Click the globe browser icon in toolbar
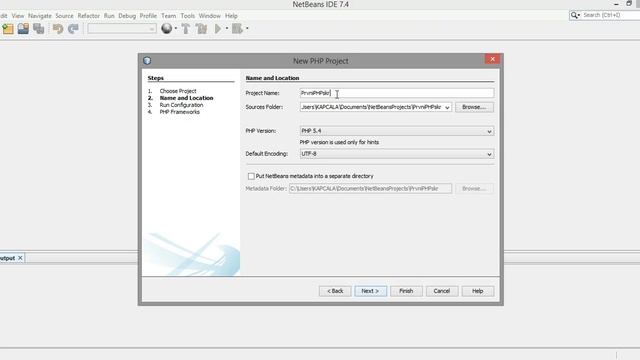The width and height of the screenshot is (640, 360). (x=167, y=29)
